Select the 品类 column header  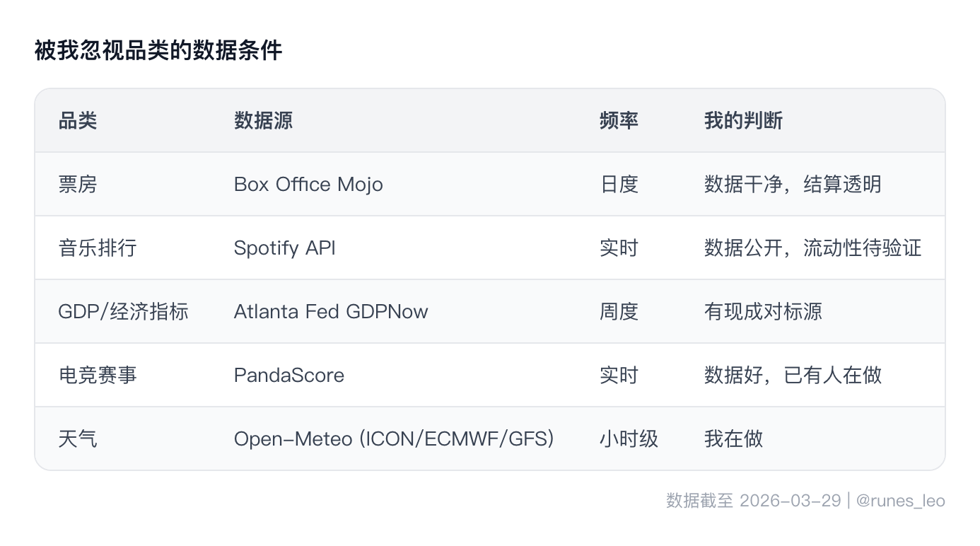78,121
